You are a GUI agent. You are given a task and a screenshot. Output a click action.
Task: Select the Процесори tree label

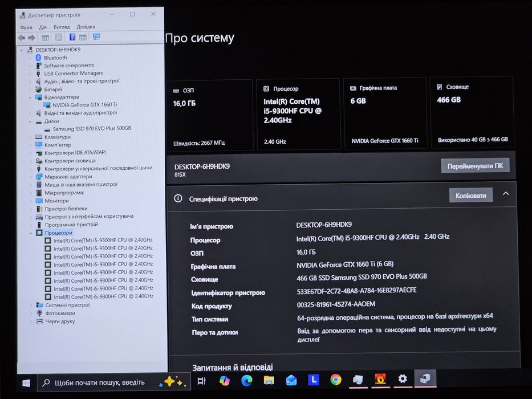point(58,233)
